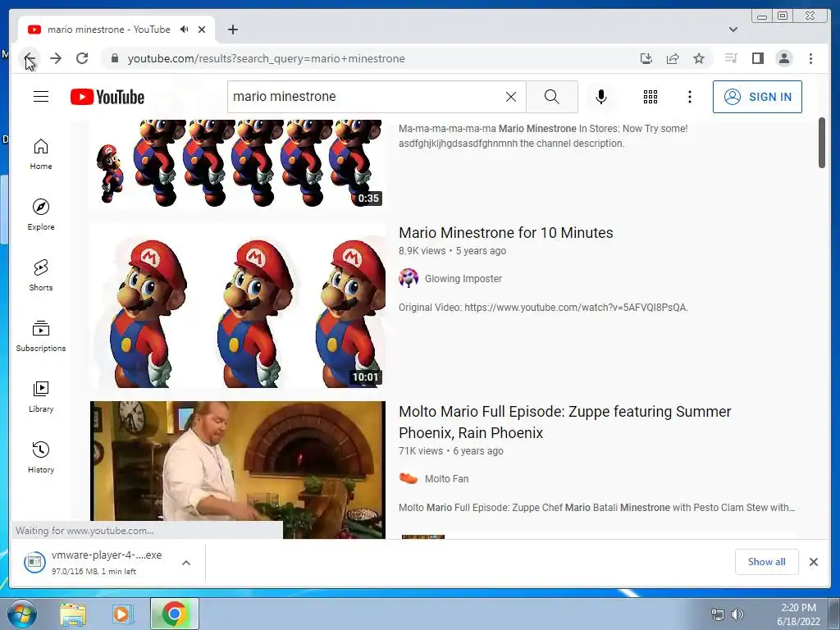Image resolution: width=840 pixels, height=630 pixels.
Task: Click the page vertical scrollbar thumb
Action: click(822, 143)
